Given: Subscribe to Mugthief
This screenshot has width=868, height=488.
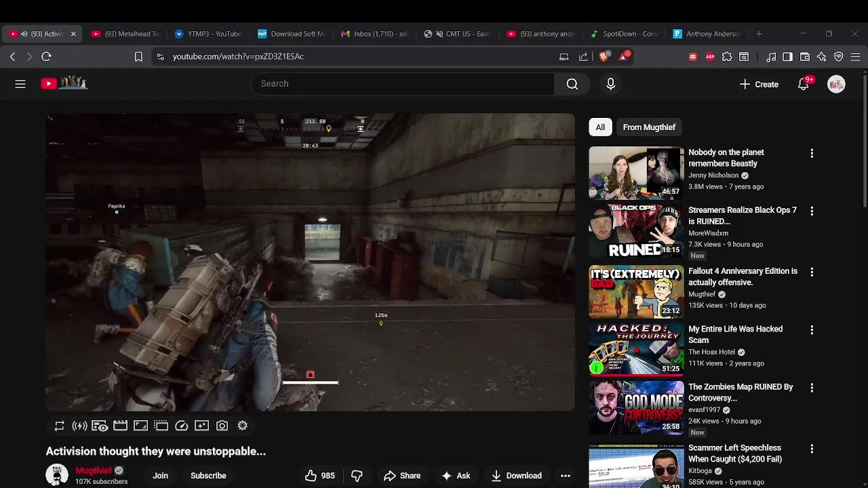Looking at the screenshot, I should [x=208, y=476].
